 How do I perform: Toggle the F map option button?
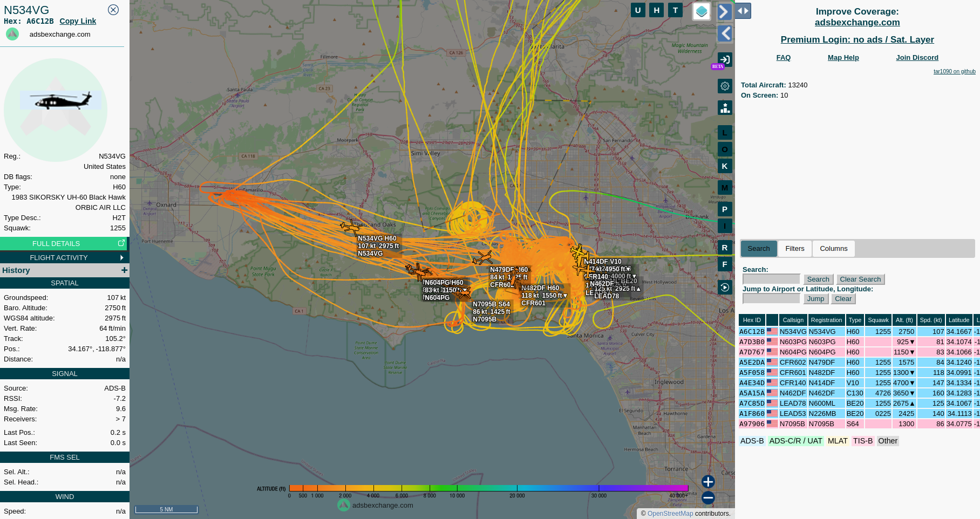coord(725,264)
